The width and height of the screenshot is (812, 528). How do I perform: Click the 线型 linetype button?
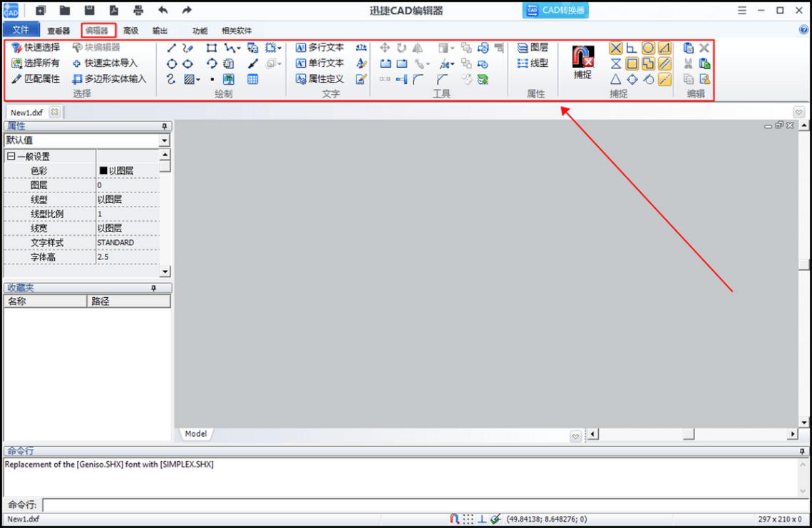click(x=533, y=63)
